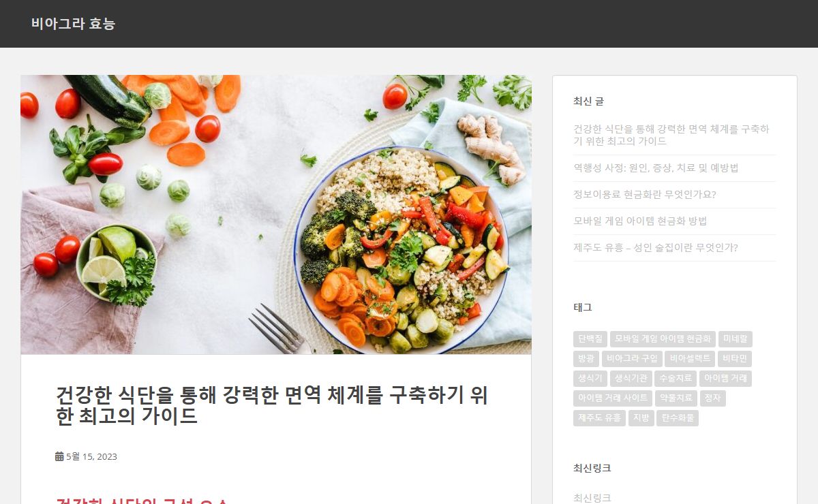Image resolution: width=818 pixels, height=504 pixels.
Task: Choose the 비타민 tag
Action: (735, 358)
